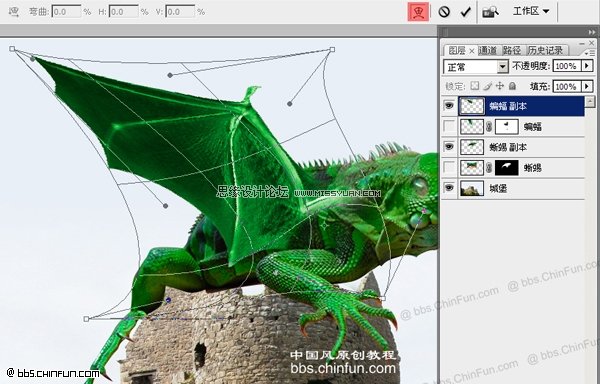This screenshot has width=600, height=384.
Task: Click the 不透明度 100% value field
Action: (x=567, y=66)
